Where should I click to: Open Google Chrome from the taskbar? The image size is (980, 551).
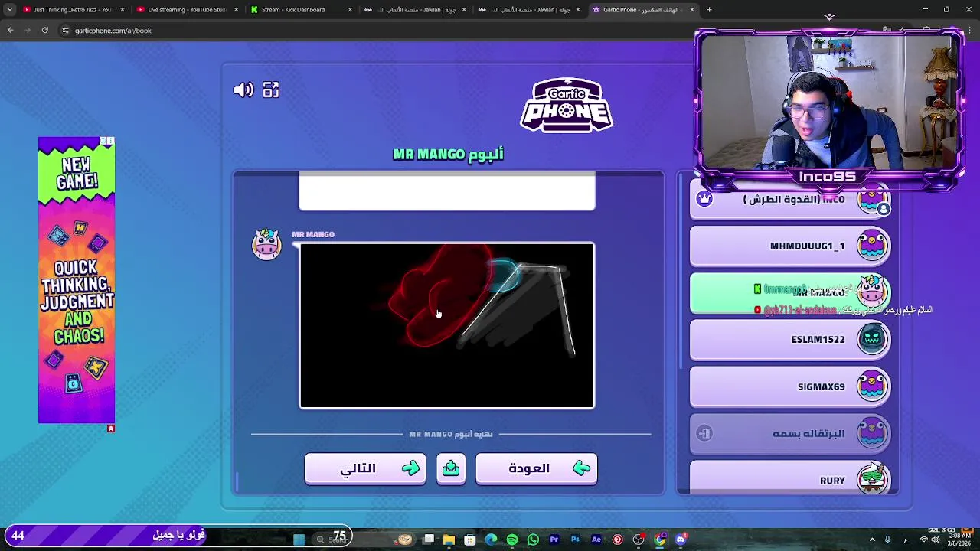659,540
